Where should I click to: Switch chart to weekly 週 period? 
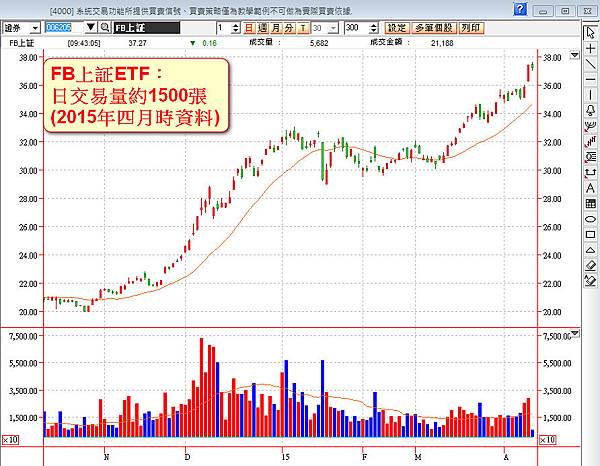tap(262, 28)
